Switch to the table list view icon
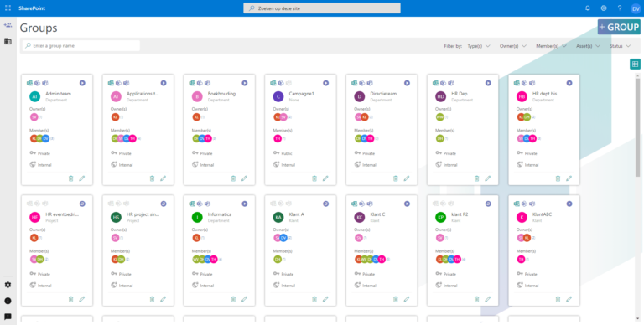 [x=635, y=64]
